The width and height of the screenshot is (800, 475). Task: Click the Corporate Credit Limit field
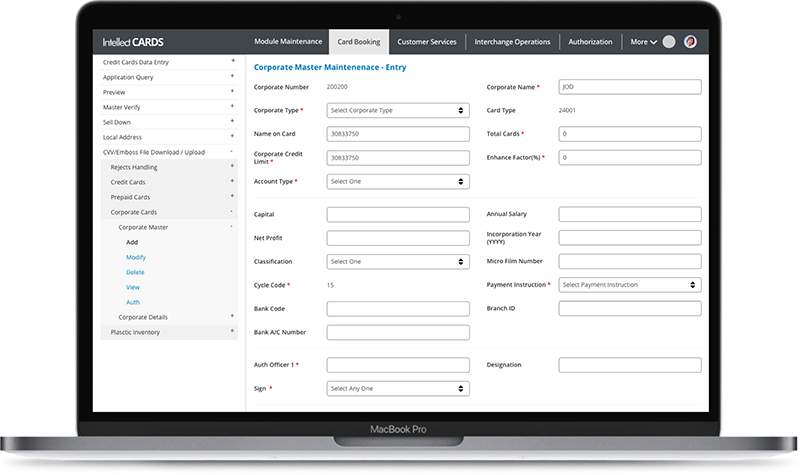click(398, 158)
